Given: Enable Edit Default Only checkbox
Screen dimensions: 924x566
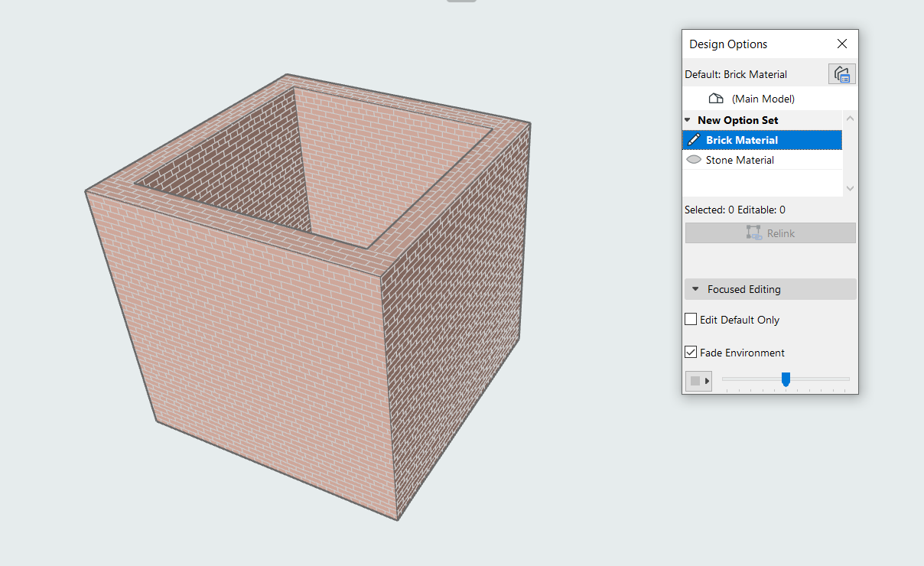Looking at the screenshot, I should 691,320.
